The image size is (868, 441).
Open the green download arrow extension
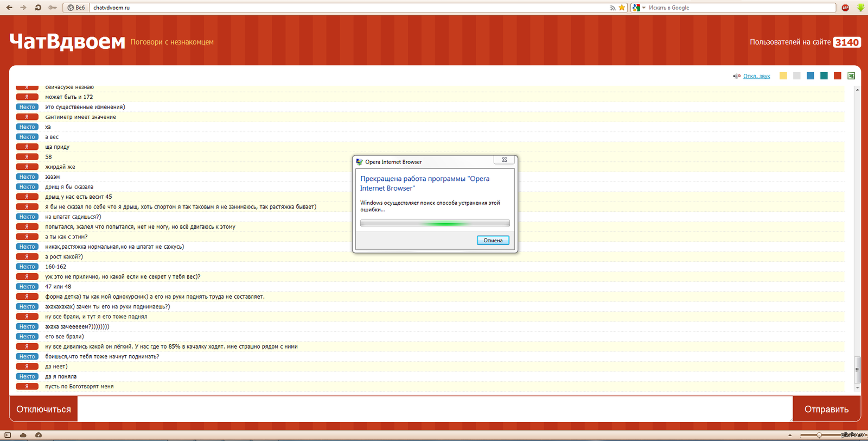[x=860, y=8]
